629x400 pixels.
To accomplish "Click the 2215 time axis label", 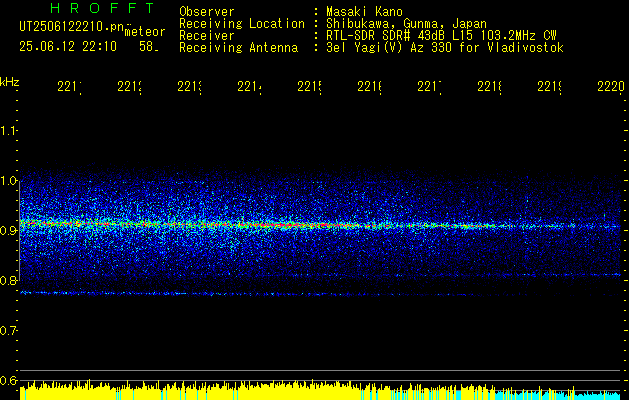I will 310,86.
